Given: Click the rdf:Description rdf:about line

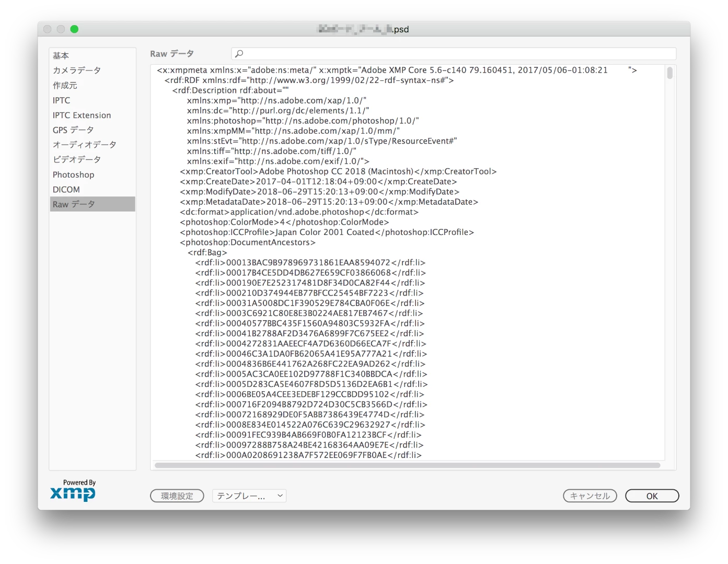Looking at the screenshot, I should tap(230, 90).
